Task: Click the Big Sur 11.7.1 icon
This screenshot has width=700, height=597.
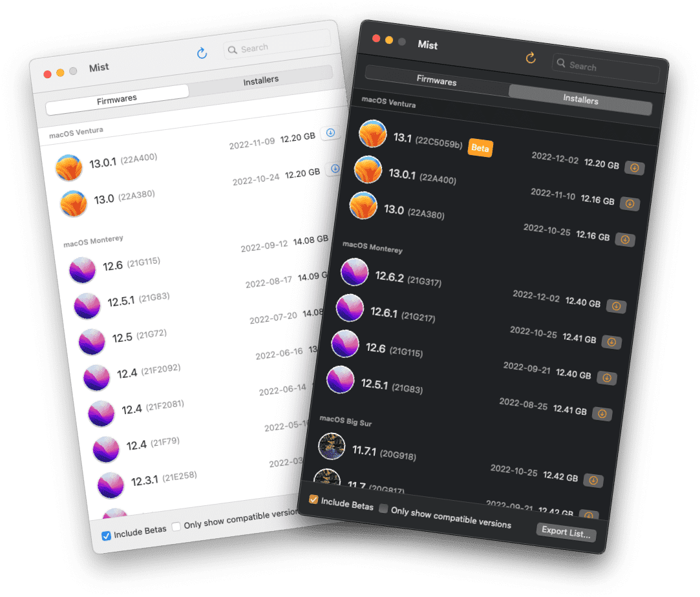Action: pyautogui.click(x=332, y=446)
